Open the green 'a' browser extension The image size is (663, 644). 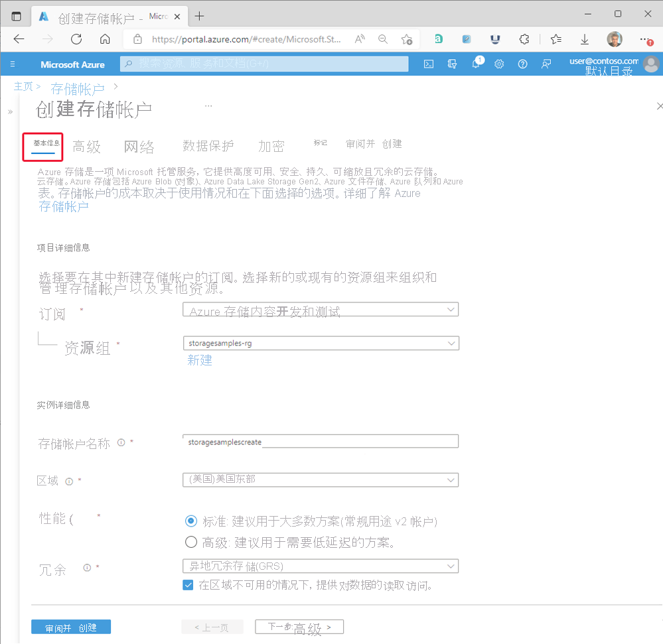(x=439, y=39)
